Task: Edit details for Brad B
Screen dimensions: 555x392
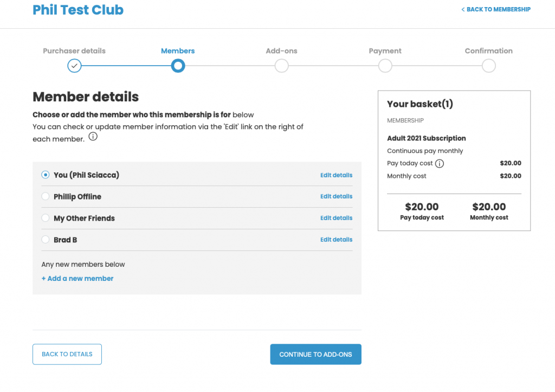Action: coord(336,240)
